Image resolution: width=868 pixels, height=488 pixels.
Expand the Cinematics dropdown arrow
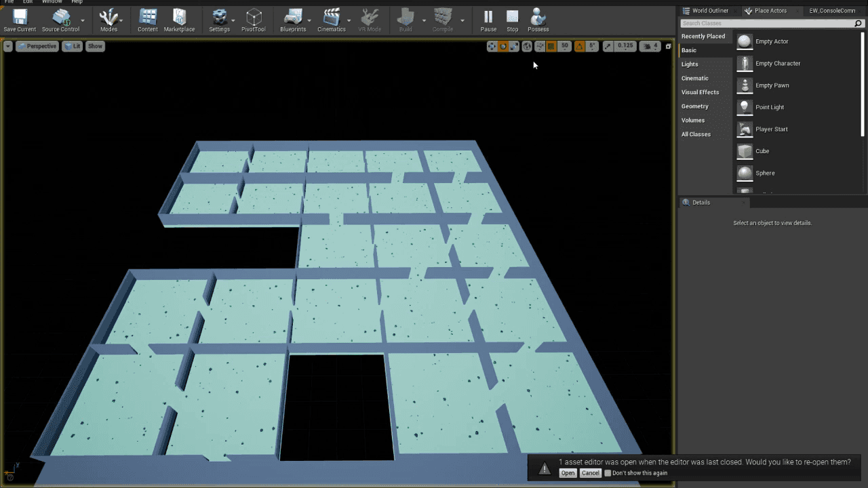pyautogui.click(x=349, y=20)
